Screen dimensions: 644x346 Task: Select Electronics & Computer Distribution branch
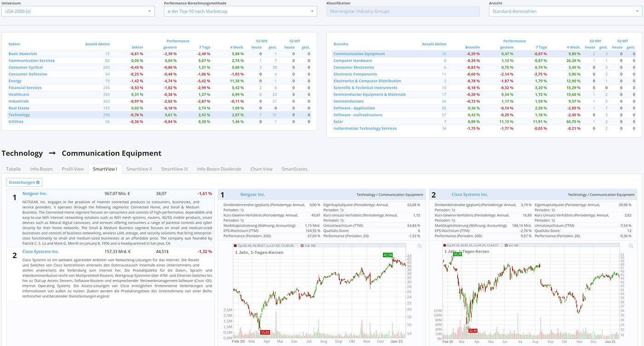point(368,81)
